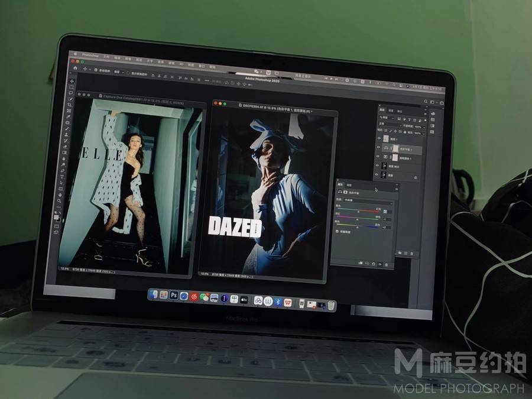Open the auto-select target dropdown in the options bar

[118, 72]
